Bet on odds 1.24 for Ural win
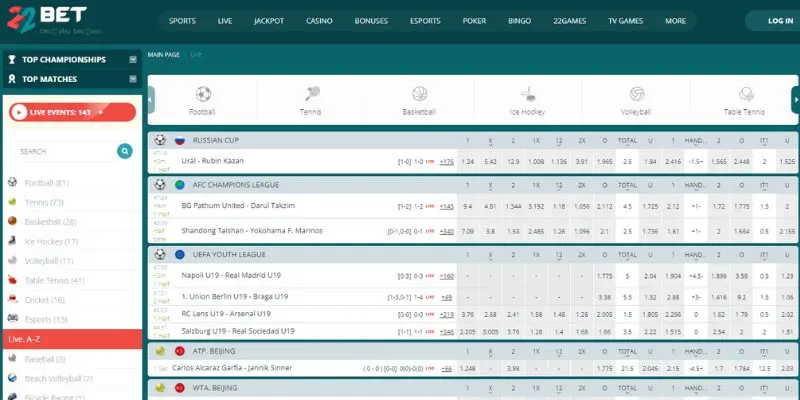800x400 pixels. click(467, 162)
